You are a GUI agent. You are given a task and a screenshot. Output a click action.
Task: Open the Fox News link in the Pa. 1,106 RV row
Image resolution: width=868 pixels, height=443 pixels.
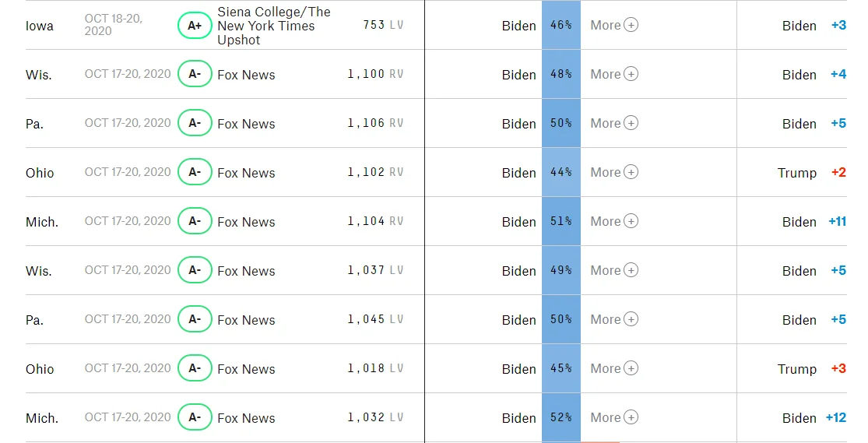click(x=246, y=124)
